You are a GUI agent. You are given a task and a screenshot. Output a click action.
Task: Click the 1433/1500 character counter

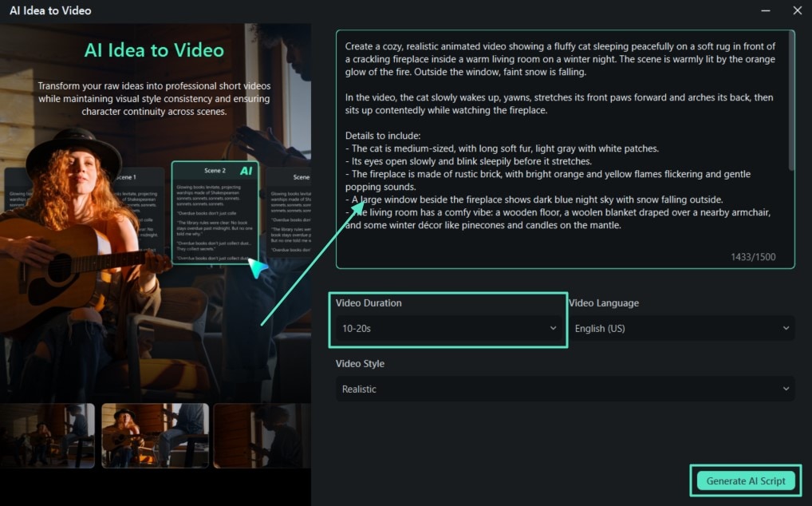point(753,257)
